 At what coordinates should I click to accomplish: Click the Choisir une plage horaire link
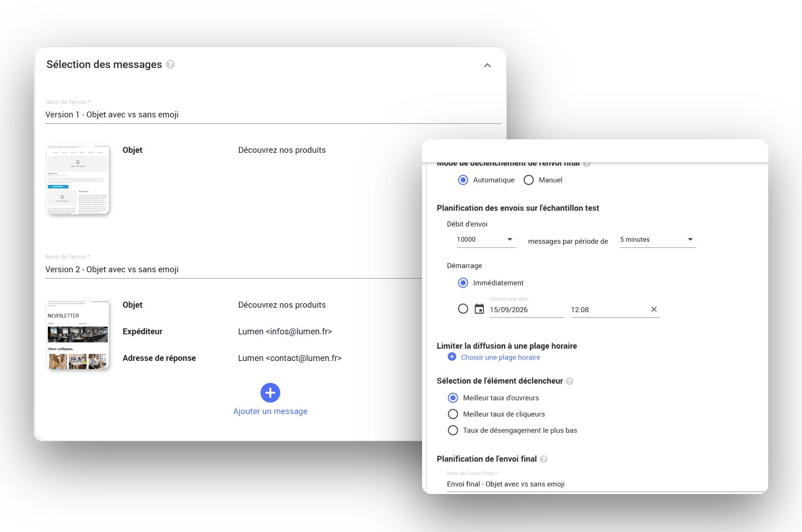coord(501,357)
